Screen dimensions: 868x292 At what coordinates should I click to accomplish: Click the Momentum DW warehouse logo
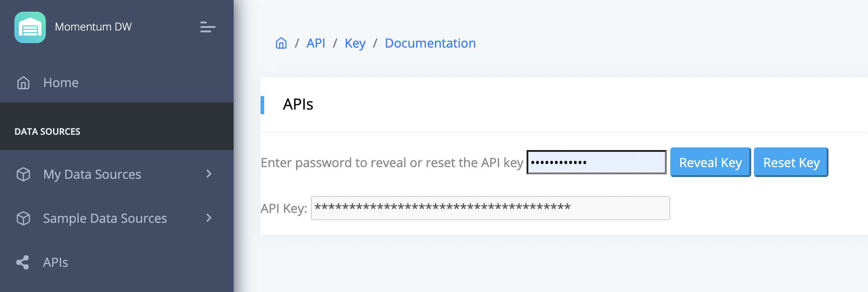(x=30, y=27)
